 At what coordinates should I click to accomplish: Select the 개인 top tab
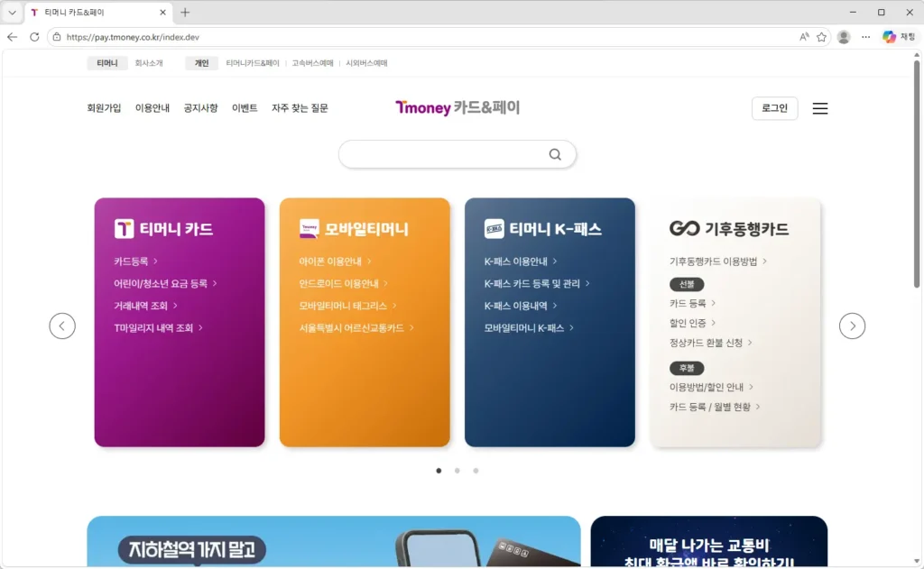point(201,63)
